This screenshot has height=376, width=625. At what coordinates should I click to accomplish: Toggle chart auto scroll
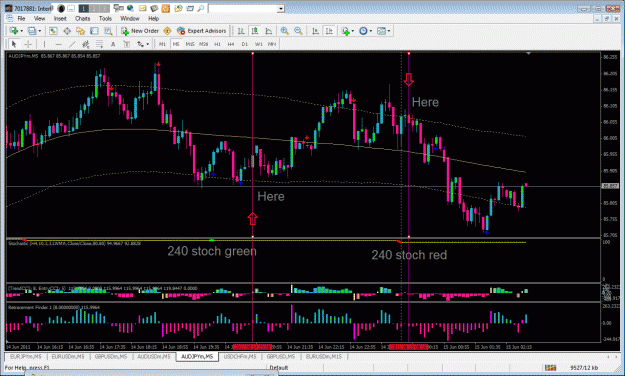(x=315, y=31)
